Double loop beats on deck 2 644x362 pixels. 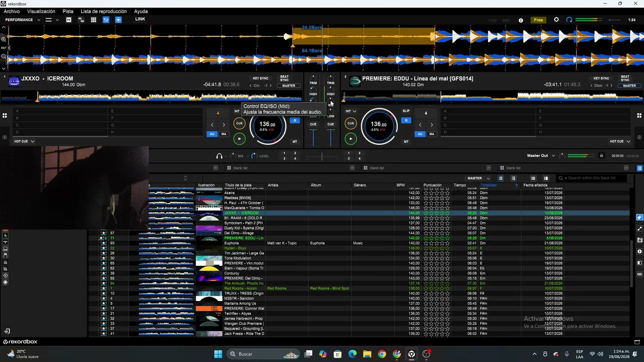[x=431, y=125]
